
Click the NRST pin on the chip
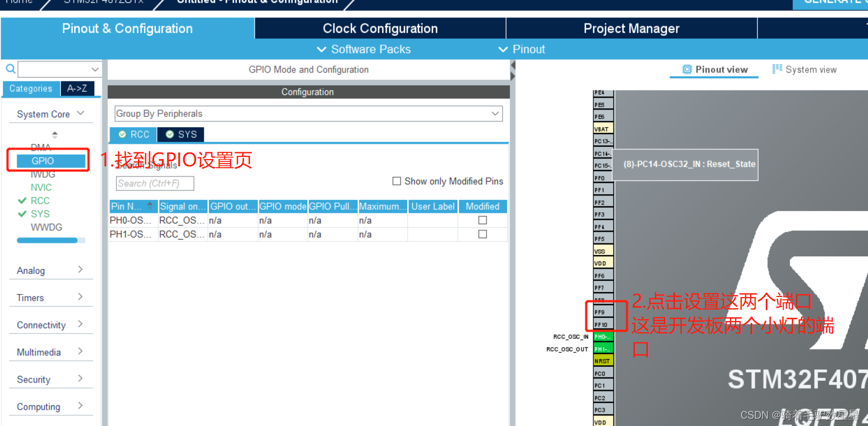[603, 361]
